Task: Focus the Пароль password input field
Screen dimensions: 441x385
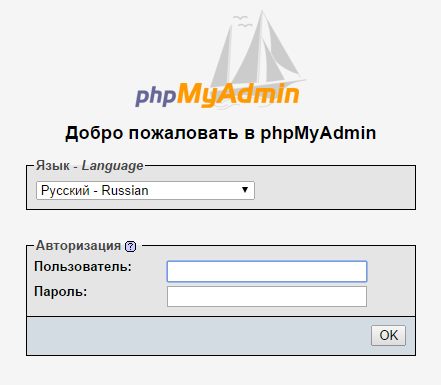Action: pos(267,296)
